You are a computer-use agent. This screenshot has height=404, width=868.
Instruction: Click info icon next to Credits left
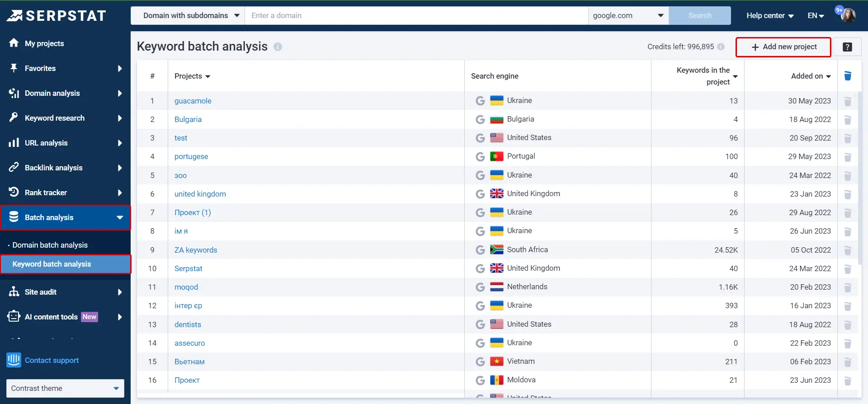721,47
